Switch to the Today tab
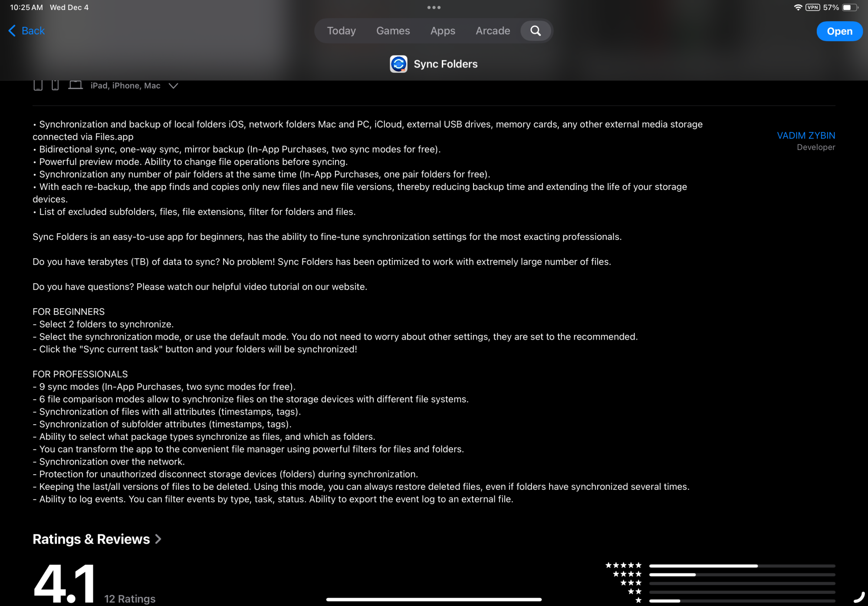This screenshot has width=868, height=606. pyautogui.click(x=341, y=31)
